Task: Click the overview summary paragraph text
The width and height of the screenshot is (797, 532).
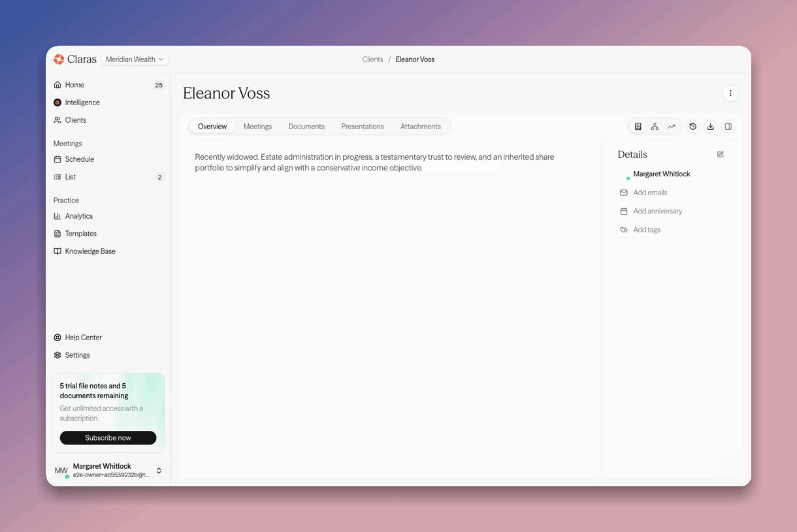Action: pyautogui.click(x=375, y=163)
